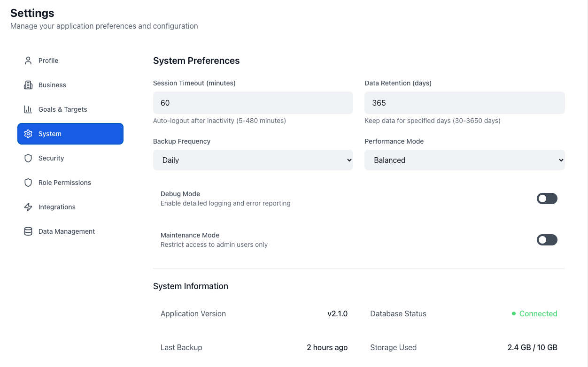This screenshot has height=367, width=588.
Task: Click the Profile person icon in sidebar
Action: tap(28, 61)
